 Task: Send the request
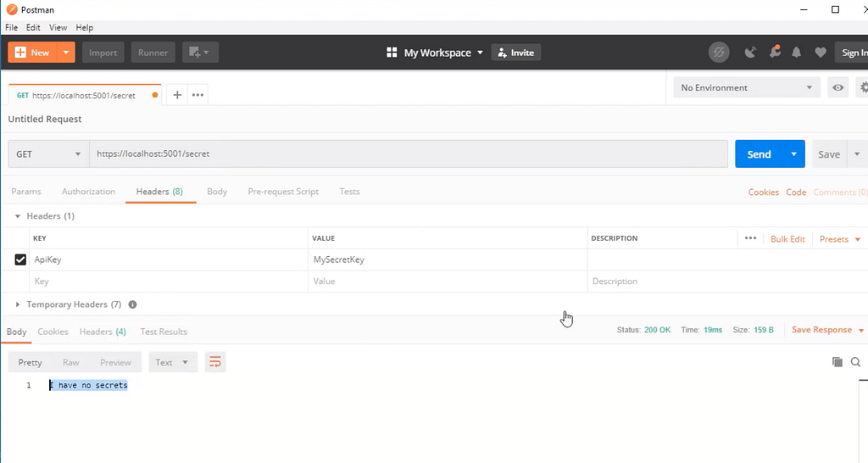click(x=759, y=154)
